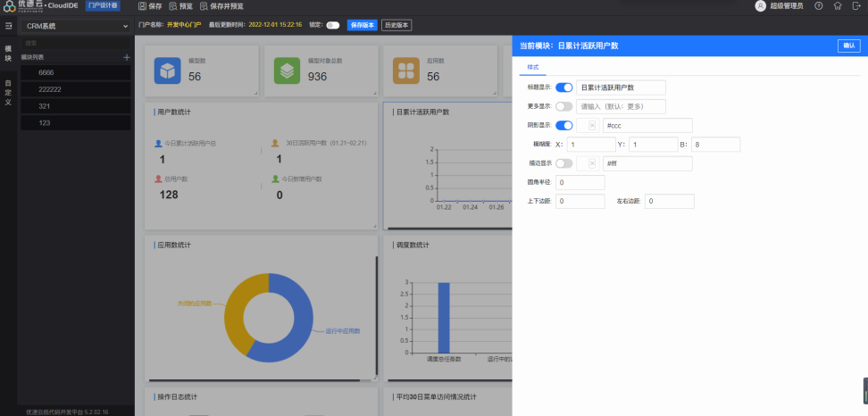
Task: Click the blur B value field
Action: (x=716, y=145)
